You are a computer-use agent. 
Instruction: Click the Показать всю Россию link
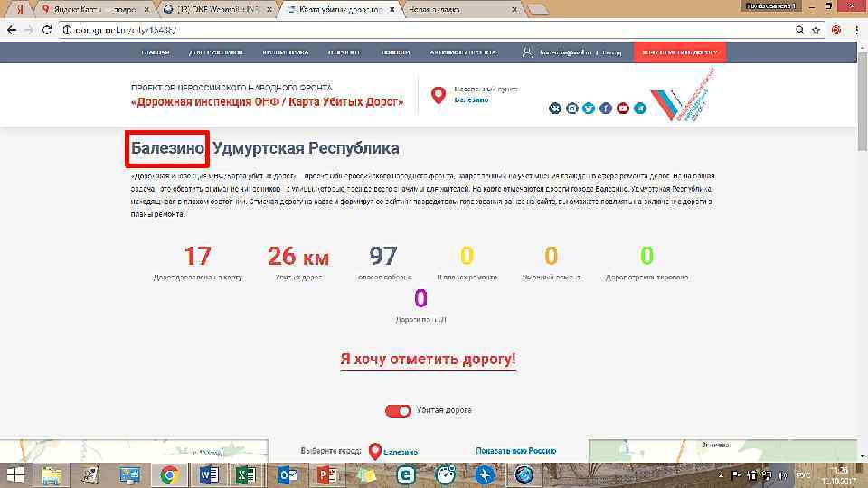tap(516, 451)
